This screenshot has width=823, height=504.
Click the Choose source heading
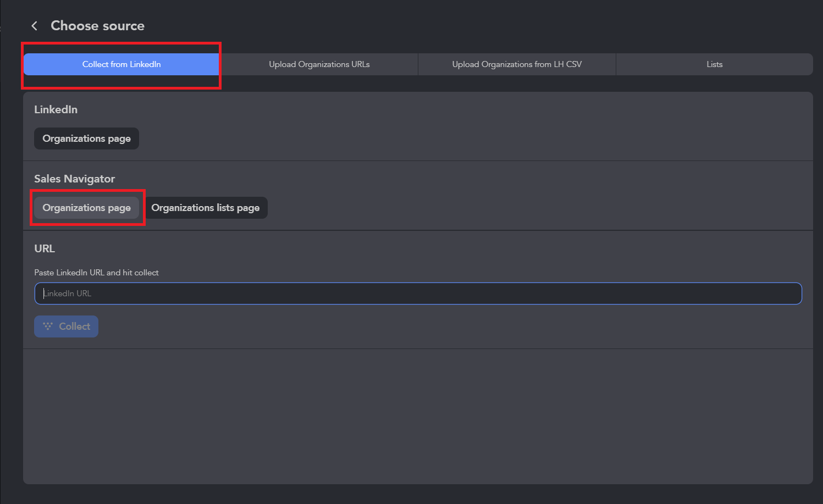point(97,26)
